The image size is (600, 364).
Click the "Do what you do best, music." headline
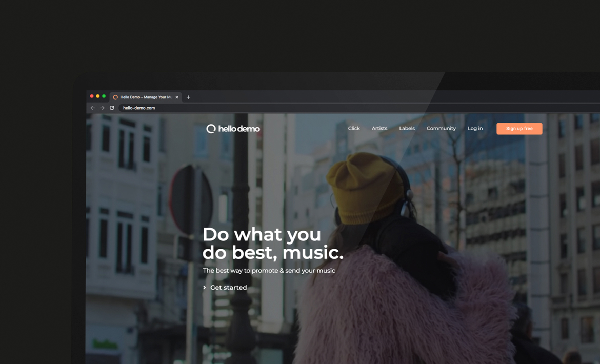(273, 244)
